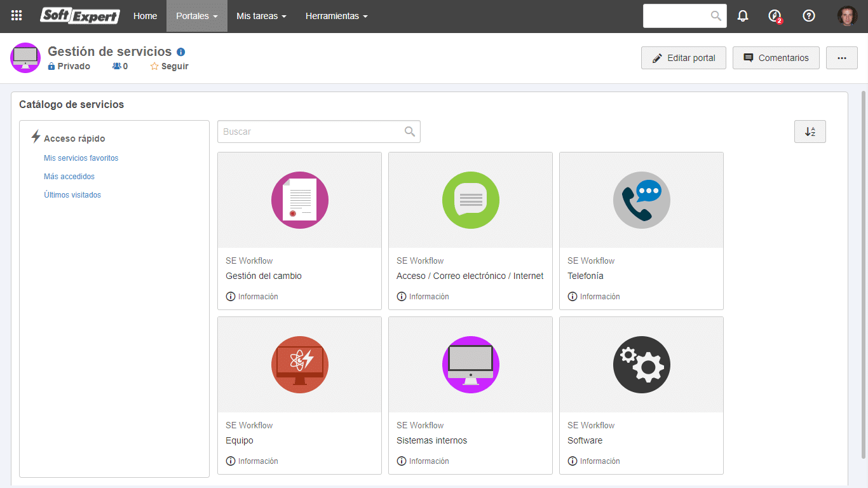Open notifications bell icon
The height and width of the screenshot is (488, 868).
tap(743, 16)
